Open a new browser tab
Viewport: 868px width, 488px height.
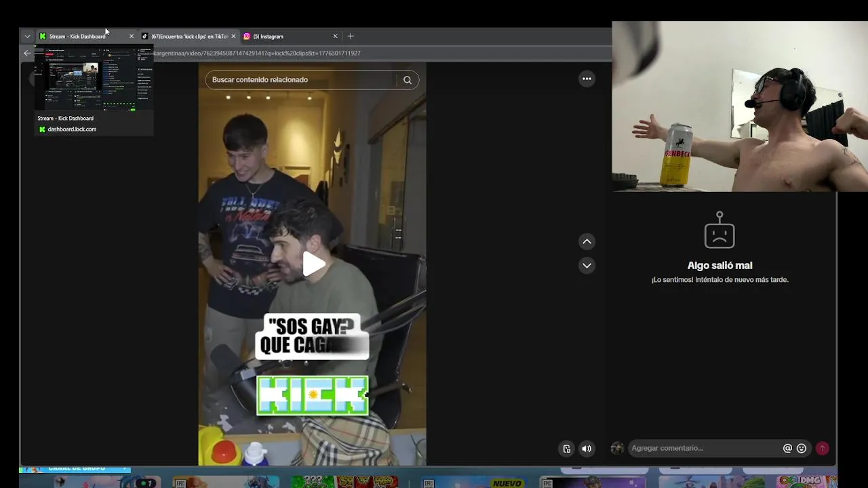[x=351, y=37]
